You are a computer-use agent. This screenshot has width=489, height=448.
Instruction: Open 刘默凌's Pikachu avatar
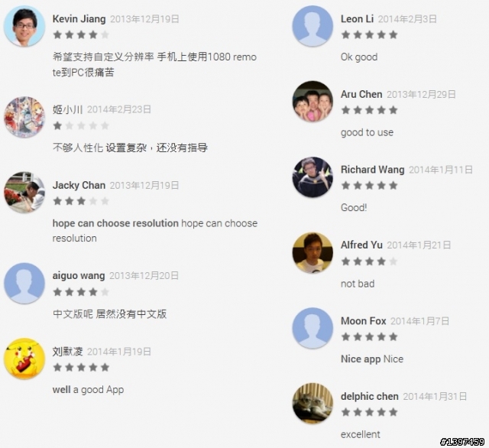pyautogui.click(x=24, y=359)
